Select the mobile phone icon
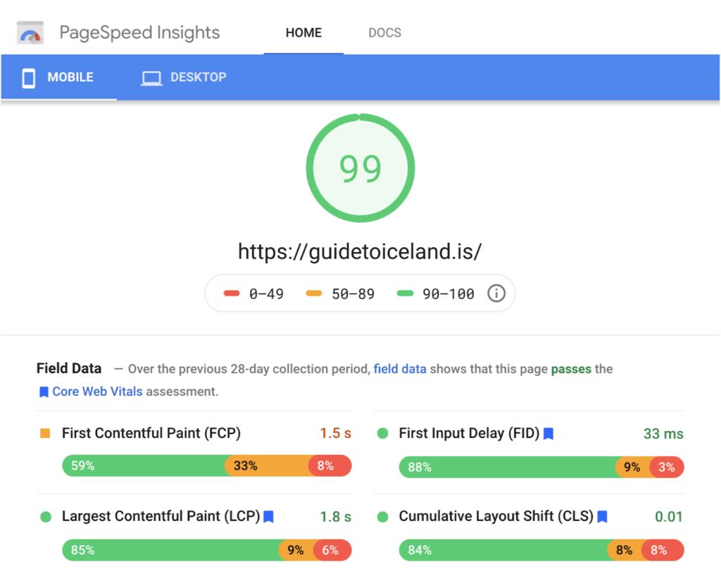Viewport: 721px width, 588px height. pyautogui.click(x=28, y=77)
